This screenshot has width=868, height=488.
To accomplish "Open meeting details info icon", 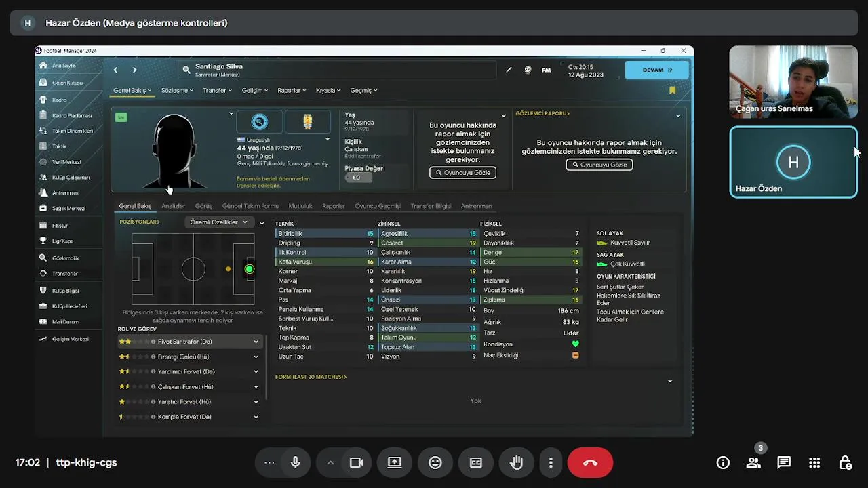I will coord(723,463).
